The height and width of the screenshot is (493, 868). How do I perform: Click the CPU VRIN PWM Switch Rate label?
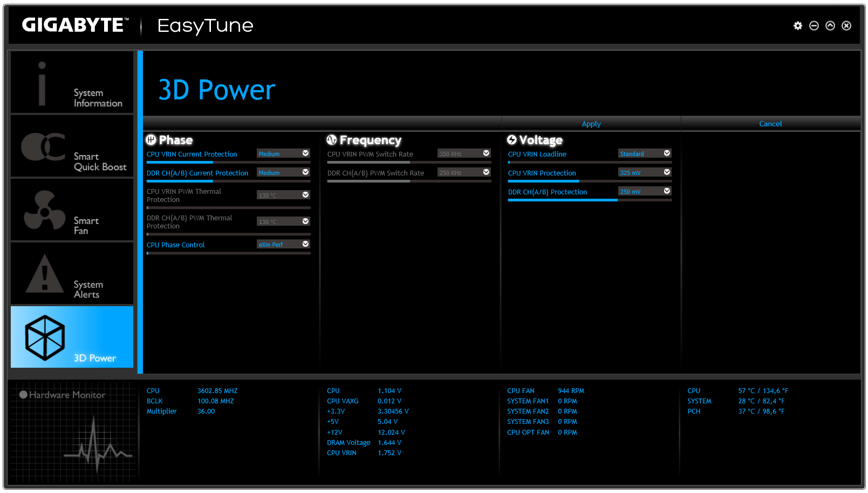[x=370, y=154]
